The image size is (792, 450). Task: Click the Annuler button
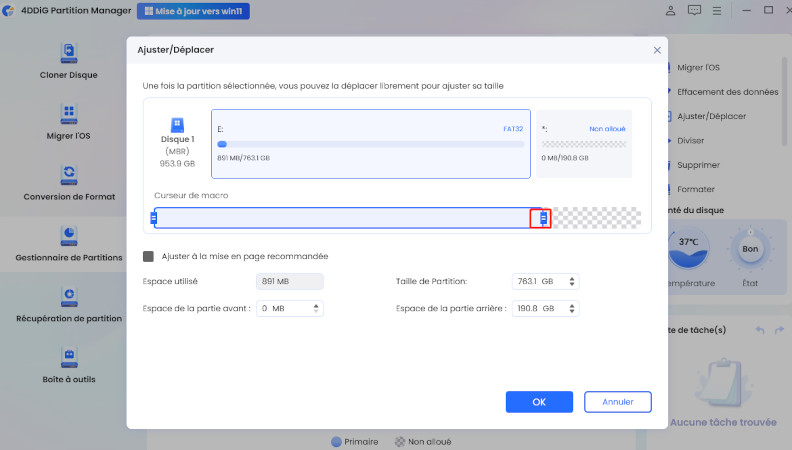pyautogui.click(x=617, y=401)
